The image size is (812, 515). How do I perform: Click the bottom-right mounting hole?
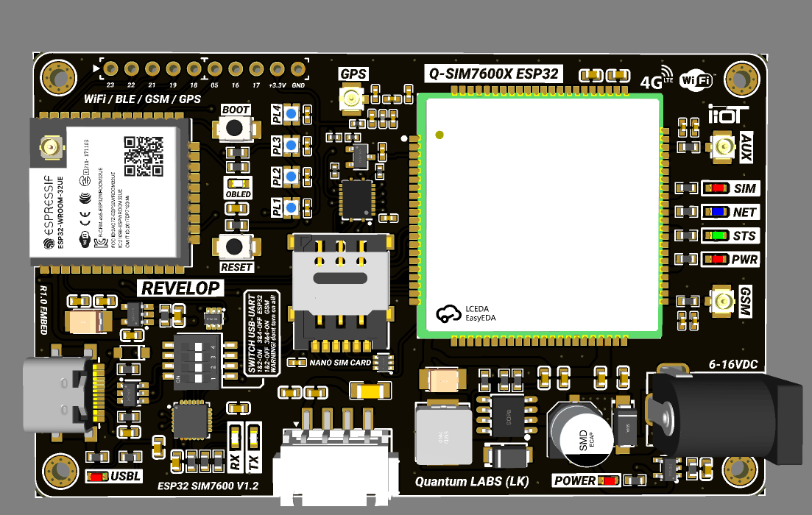pos(740,470)
